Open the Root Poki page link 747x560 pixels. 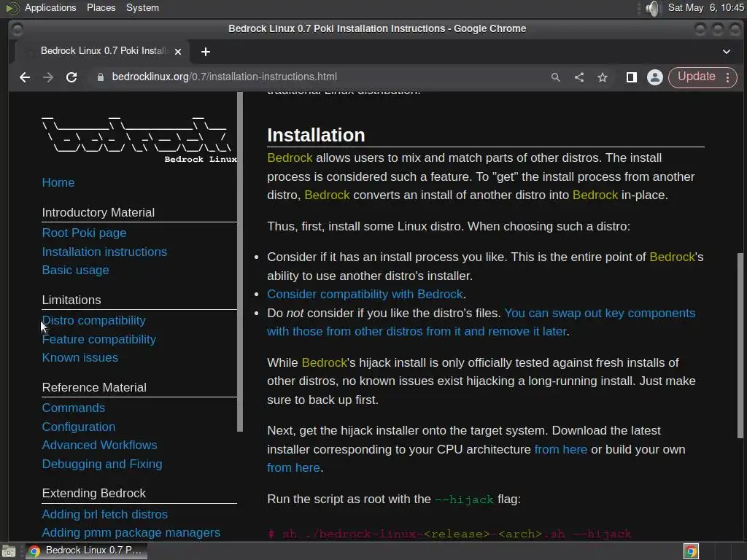[x=84, y=233]
